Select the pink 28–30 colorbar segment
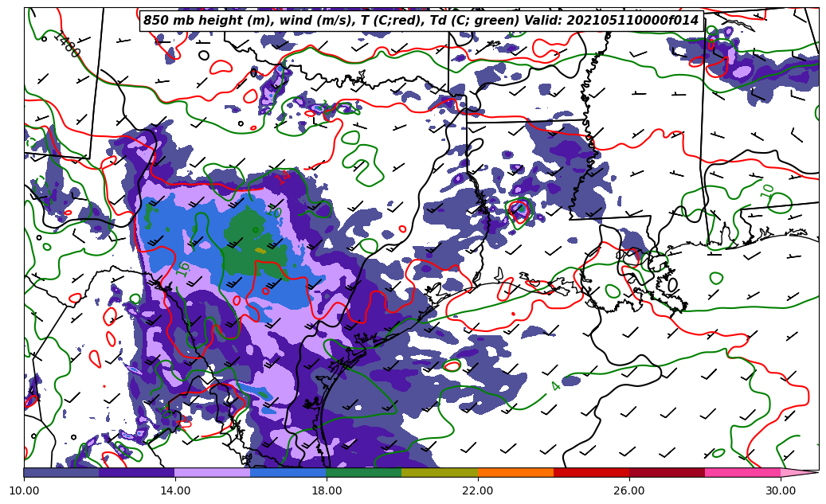 (742, 472)
